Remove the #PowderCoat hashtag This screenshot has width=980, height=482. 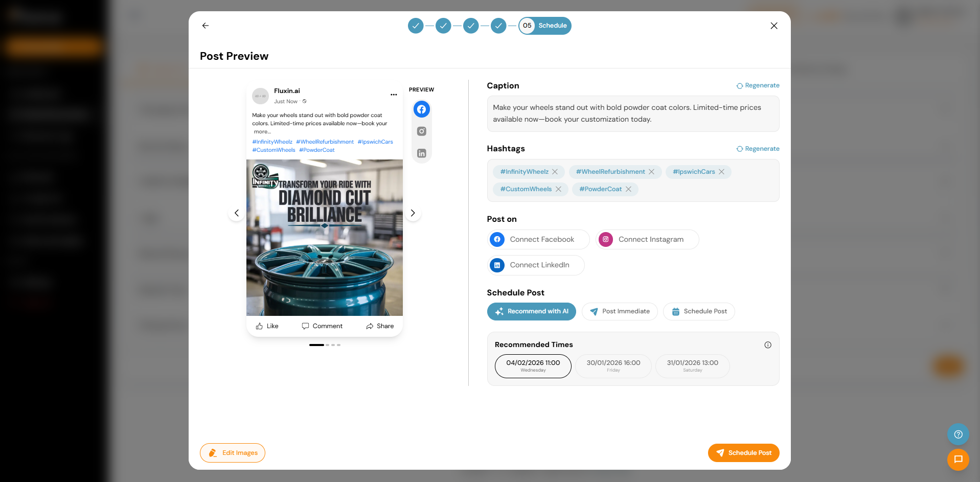pos(629,189)
